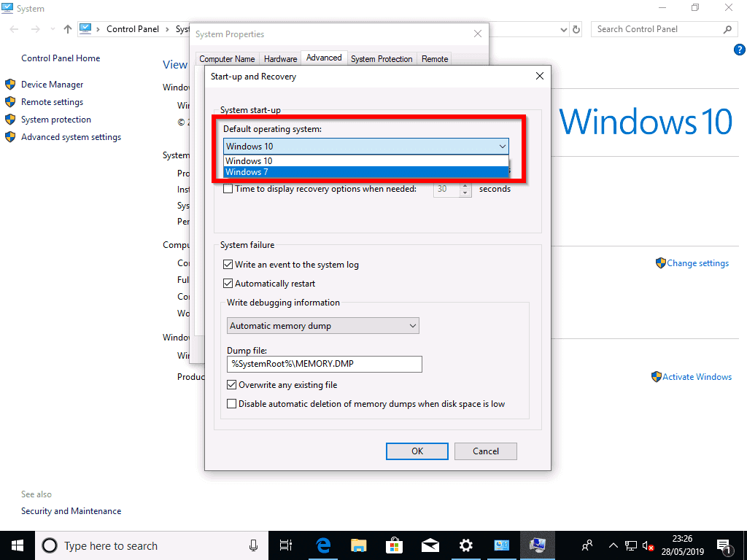
Task: Go up one level in Control Panel
Action: click(x=68, y=29)
